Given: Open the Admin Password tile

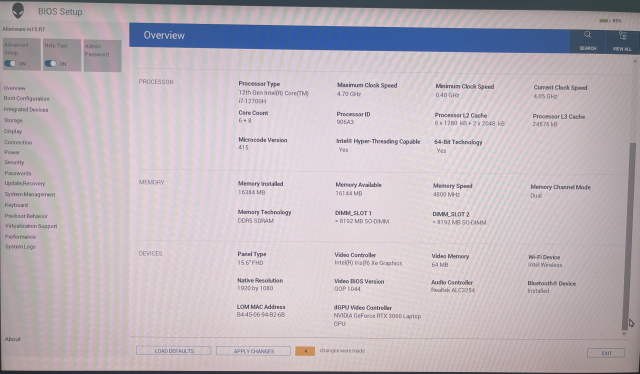Looking at the screenshot, I should pos(102,56).
